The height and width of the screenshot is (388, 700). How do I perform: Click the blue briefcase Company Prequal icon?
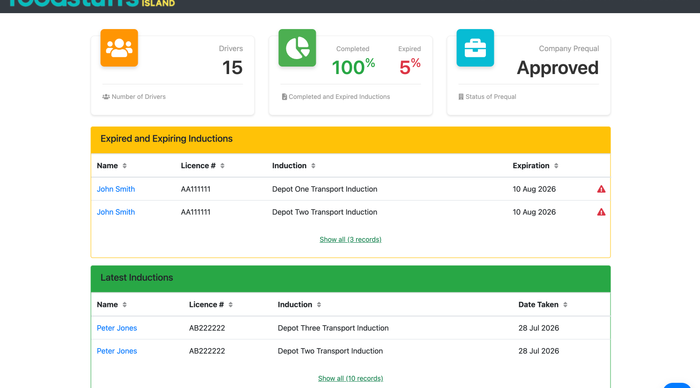coord(475,48)
